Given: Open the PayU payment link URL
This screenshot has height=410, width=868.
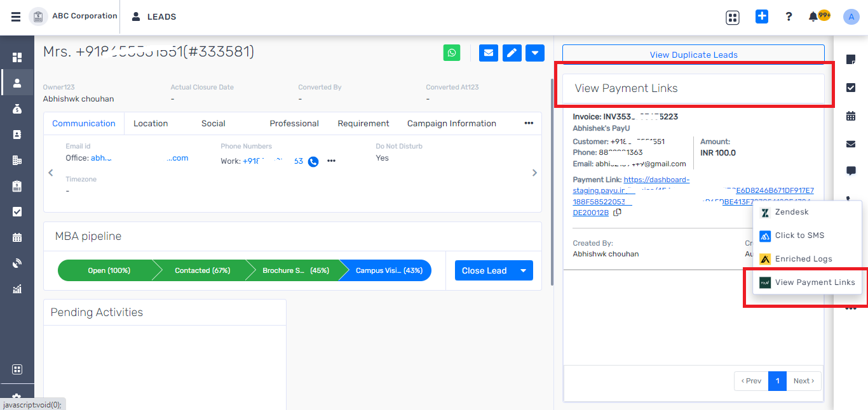Looking at the screenshot, I should click(656, 180).
